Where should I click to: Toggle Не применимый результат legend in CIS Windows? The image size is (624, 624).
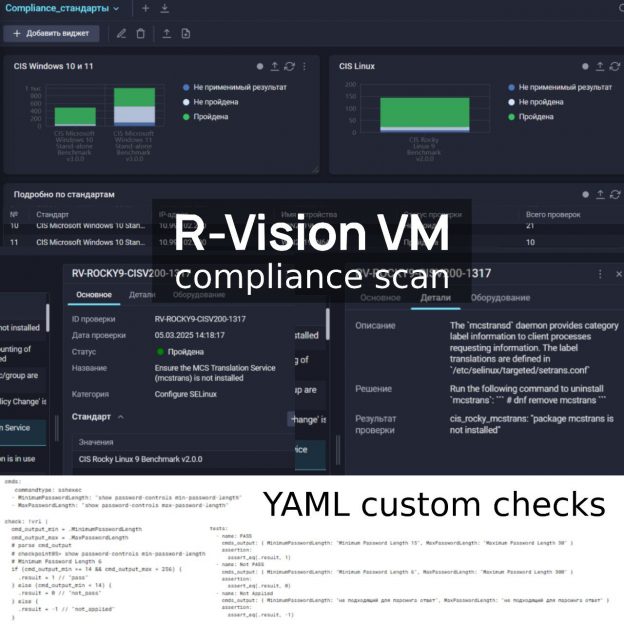[x=234, y=87]
